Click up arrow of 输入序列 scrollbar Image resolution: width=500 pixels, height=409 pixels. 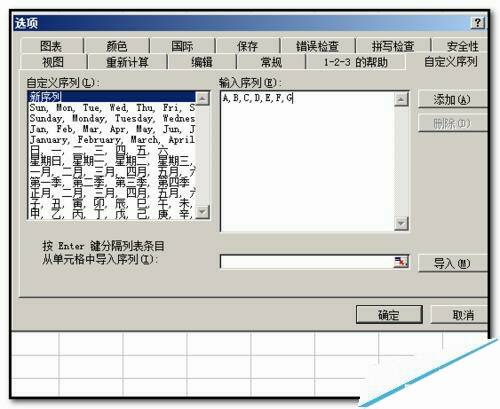[x=401, y=99]
